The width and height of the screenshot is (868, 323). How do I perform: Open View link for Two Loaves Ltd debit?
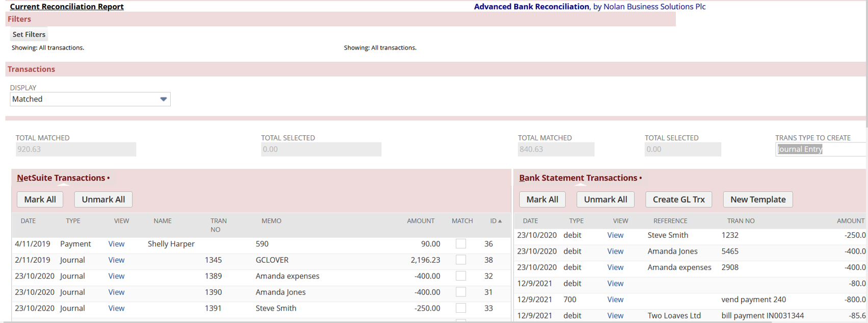click(615, 315)
